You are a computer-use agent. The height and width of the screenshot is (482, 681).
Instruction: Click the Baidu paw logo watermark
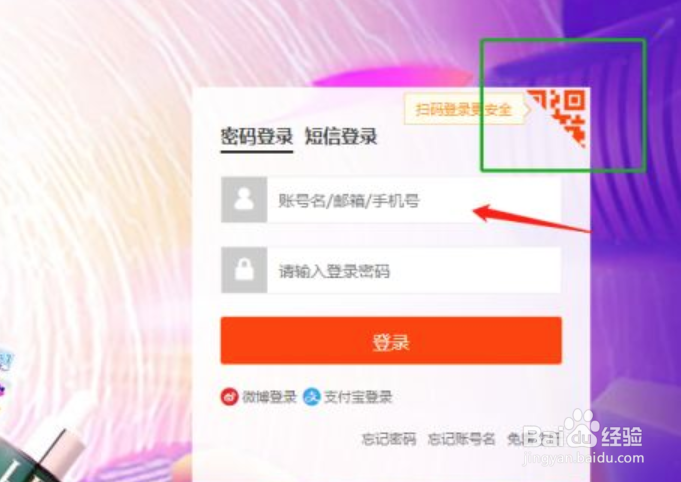click(581, 428)
